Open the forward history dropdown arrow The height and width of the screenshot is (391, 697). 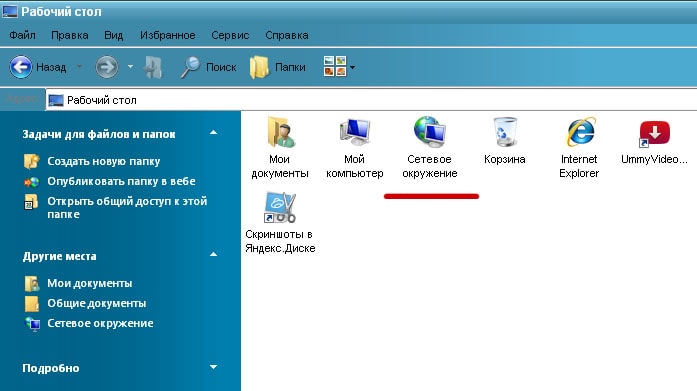(x=130, y=67)
